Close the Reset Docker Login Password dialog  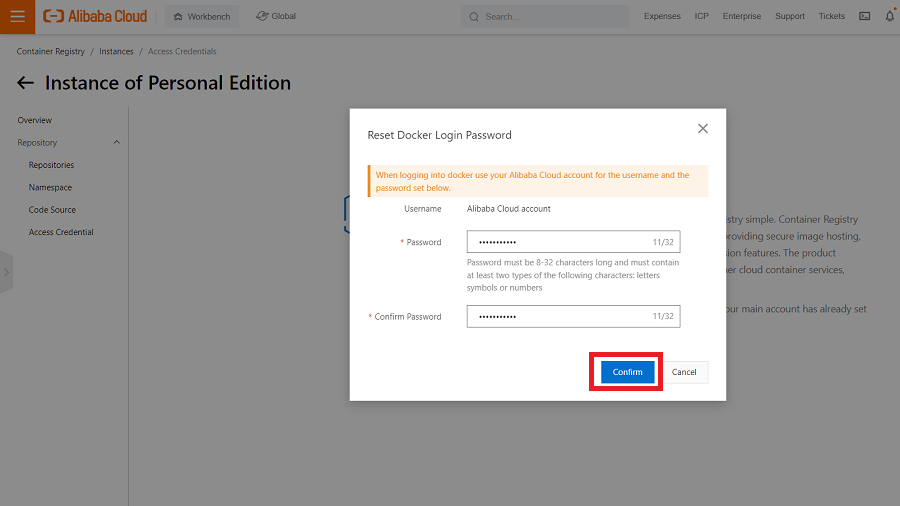click(x=703, y=129)
